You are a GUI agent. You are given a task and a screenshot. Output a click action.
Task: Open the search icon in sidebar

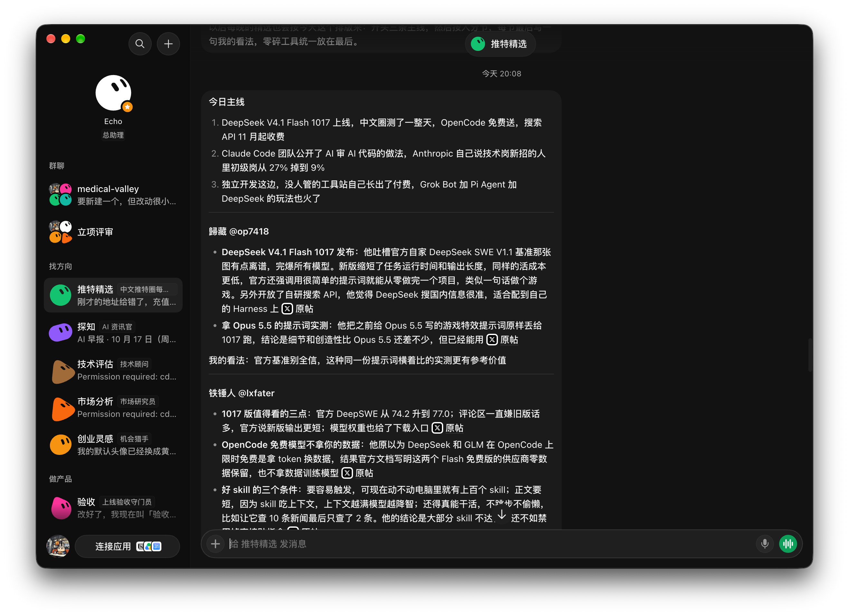[x=140, y=44]
